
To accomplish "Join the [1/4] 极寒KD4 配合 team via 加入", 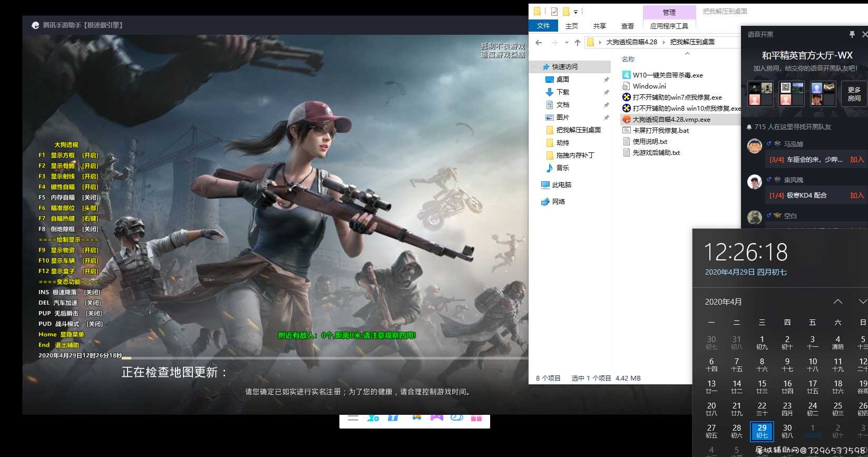I will [x=857, y=196].
